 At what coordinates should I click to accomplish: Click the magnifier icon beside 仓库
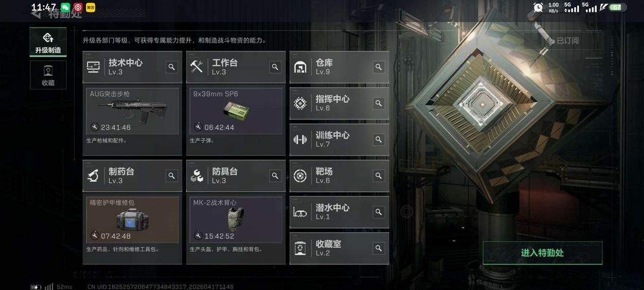[x=379, y=67]
